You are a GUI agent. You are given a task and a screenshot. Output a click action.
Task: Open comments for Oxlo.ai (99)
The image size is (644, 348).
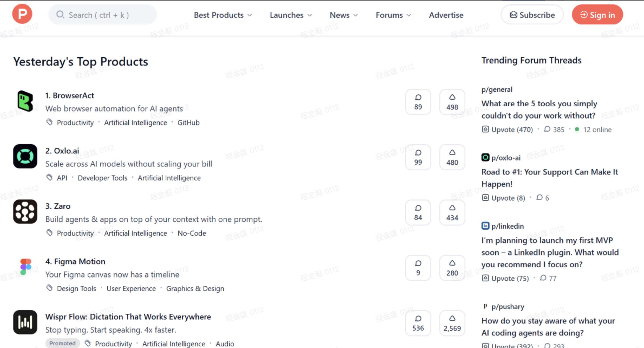pyautogui.click(x=418, y=157)
